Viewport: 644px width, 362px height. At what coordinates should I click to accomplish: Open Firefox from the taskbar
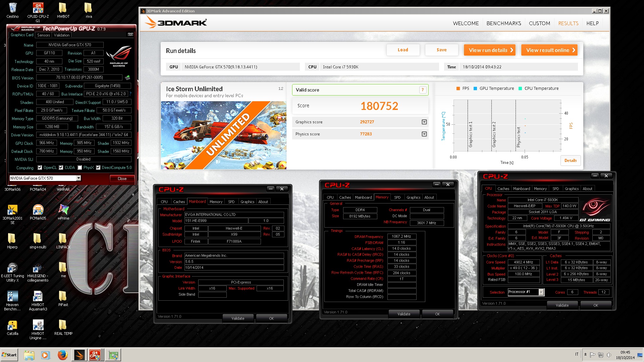point(62,355)
